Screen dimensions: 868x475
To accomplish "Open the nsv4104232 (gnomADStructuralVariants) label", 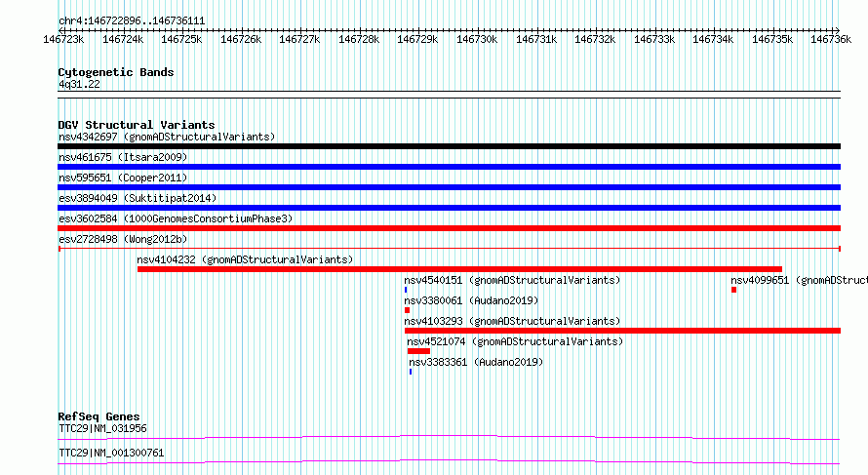I will click(x=245, y=259).
